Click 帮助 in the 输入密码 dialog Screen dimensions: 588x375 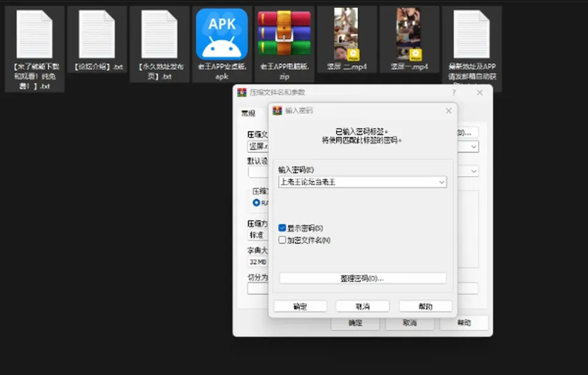click(426, 306)
